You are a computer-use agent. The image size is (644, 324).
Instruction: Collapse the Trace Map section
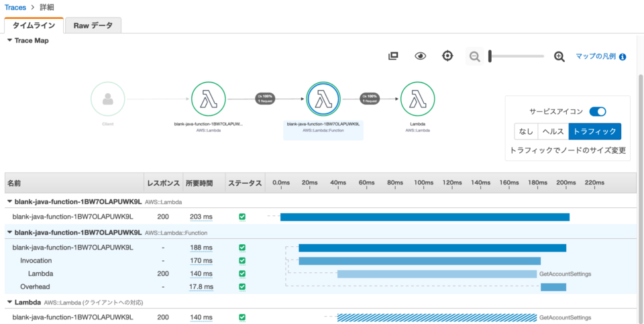(10, 41)
